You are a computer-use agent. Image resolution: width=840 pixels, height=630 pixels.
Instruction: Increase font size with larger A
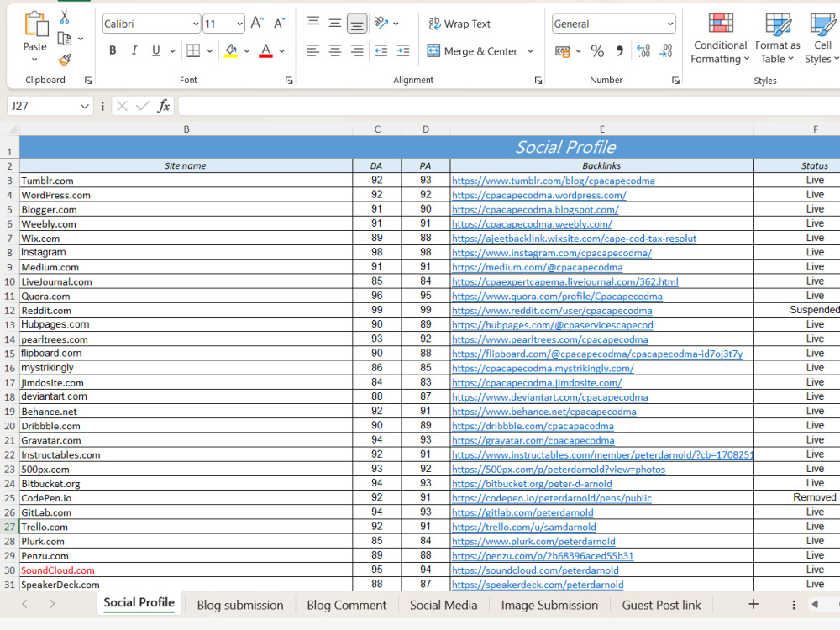(257, 23)
